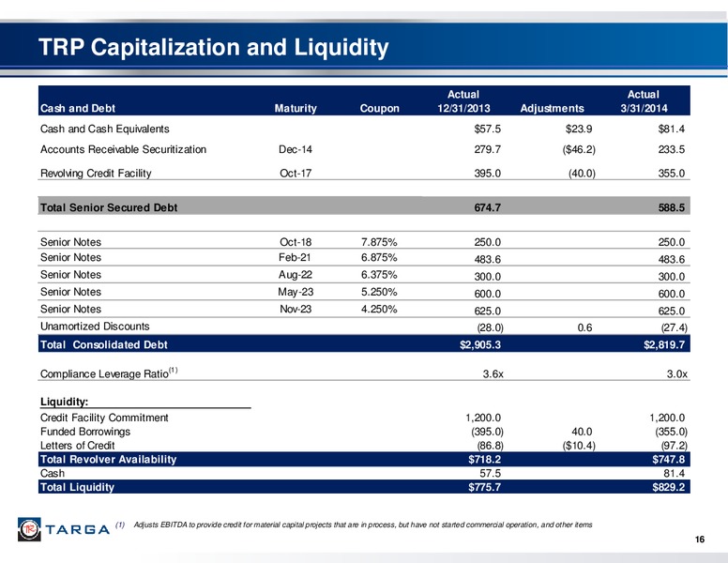The height and width of the screenshot is (563, 728).
Task: Click the '$718.2' revolver availability value
Action: (x=484, y=460)
